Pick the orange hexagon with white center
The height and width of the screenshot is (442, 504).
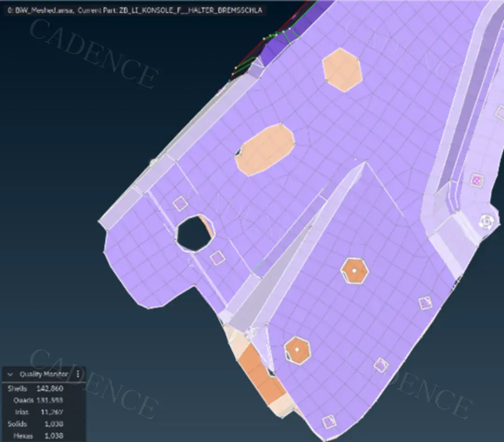click(x=354, y=271)
